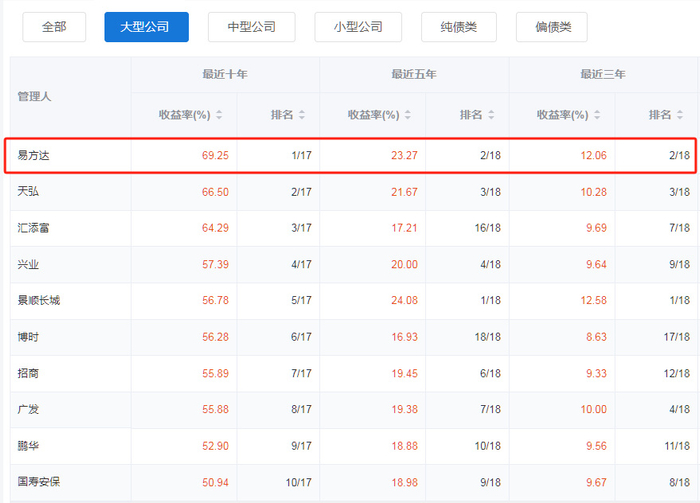Select manager 博时 in the table

[x=28, y=337]
